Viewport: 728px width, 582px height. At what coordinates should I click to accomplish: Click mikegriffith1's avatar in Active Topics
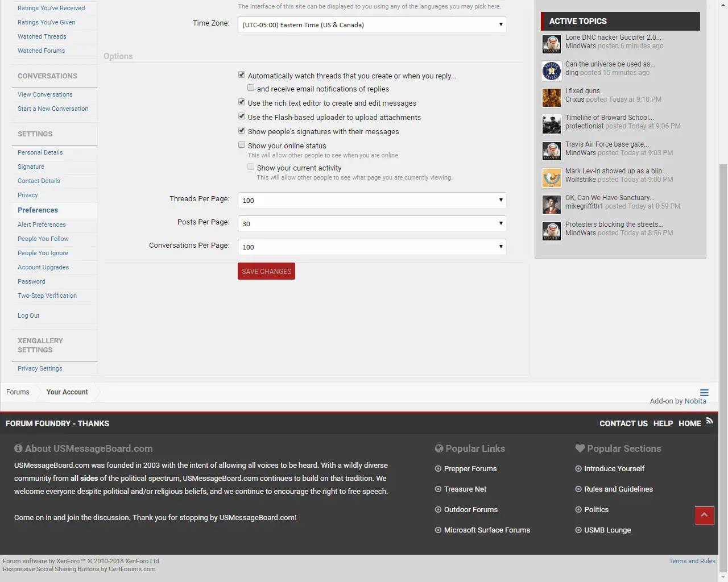(x=552, y=205)
